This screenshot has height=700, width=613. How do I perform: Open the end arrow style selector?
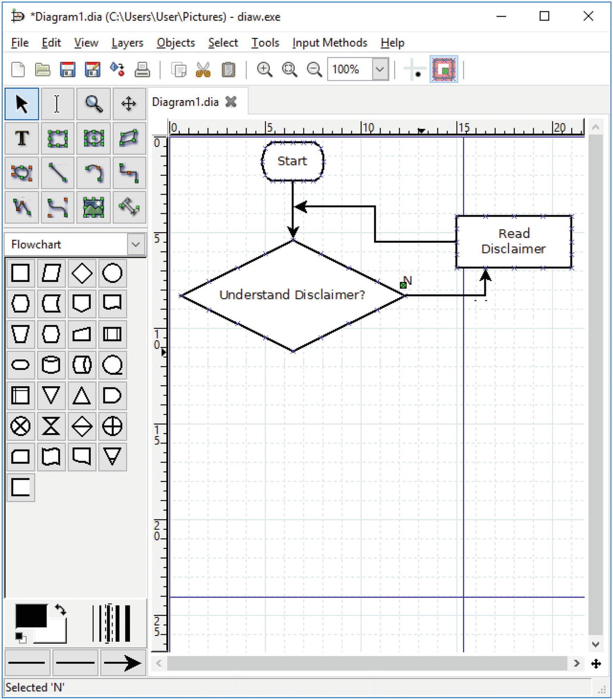click(x=123, y=663)
